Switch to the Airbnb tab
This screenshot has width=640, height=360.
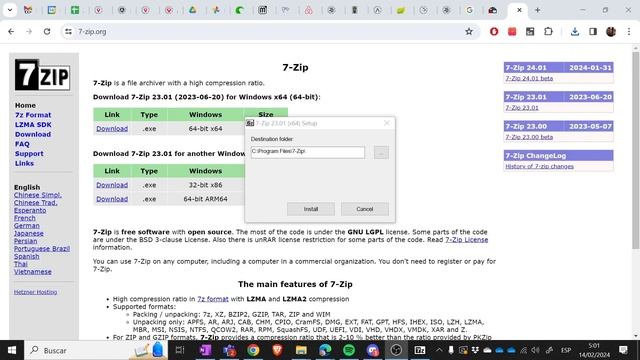(x=309, y=10)
